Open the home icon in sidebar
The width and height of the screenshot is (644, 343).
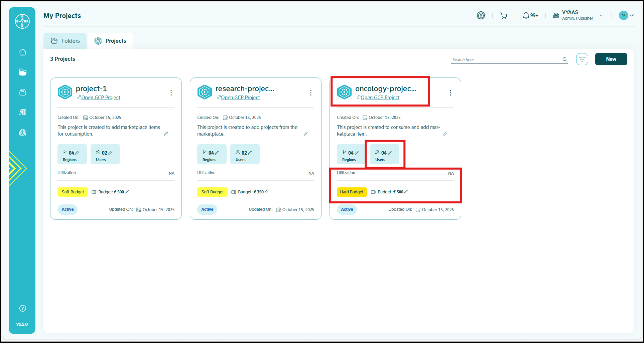23,52
